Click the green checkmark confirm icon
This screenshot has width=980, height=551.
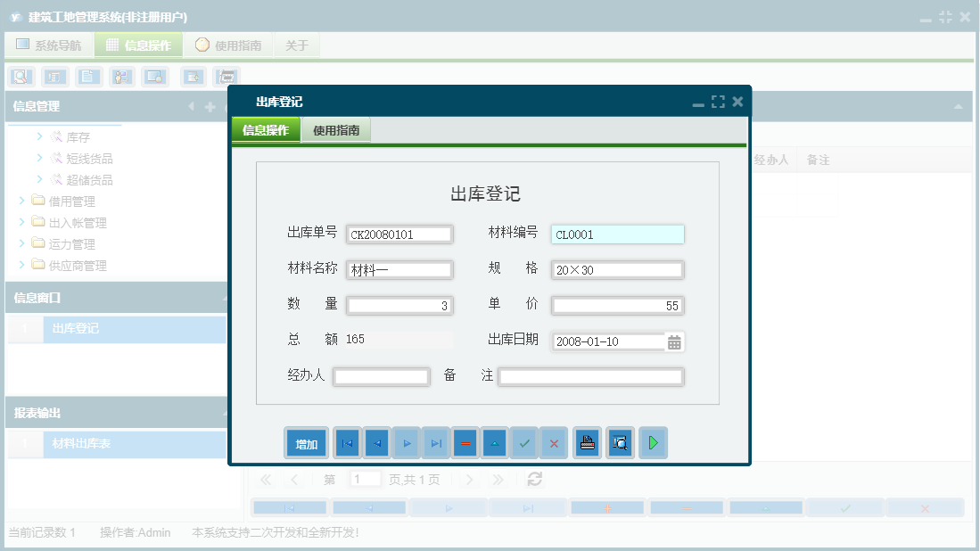coord(524,442)
